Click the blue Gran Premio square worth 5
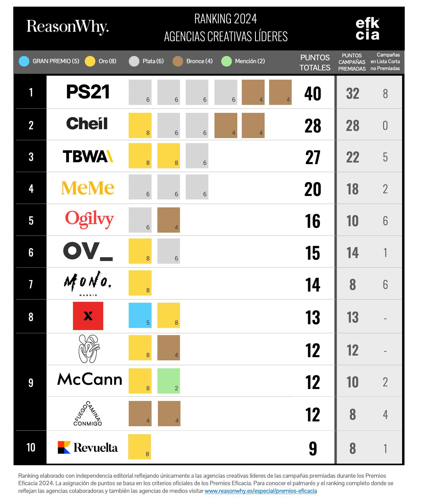 coord(140,315)
